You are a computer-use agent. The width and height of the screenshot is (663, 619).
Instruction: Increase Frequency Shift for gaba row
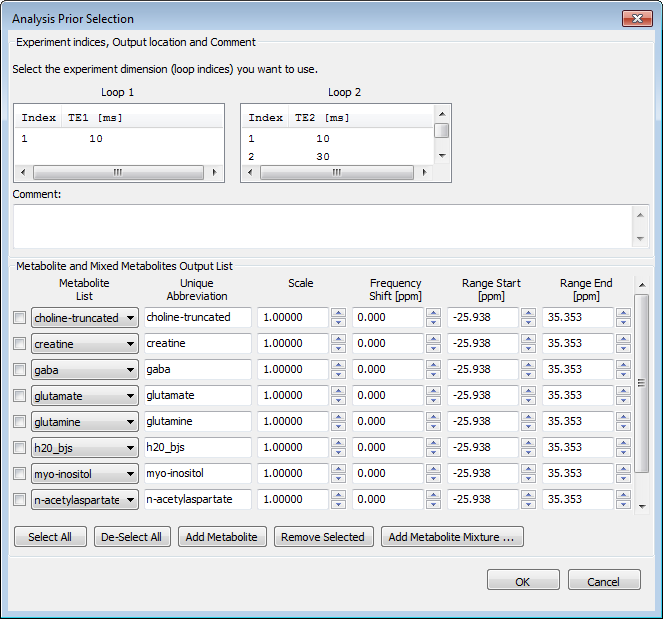[x=433, y=365]
